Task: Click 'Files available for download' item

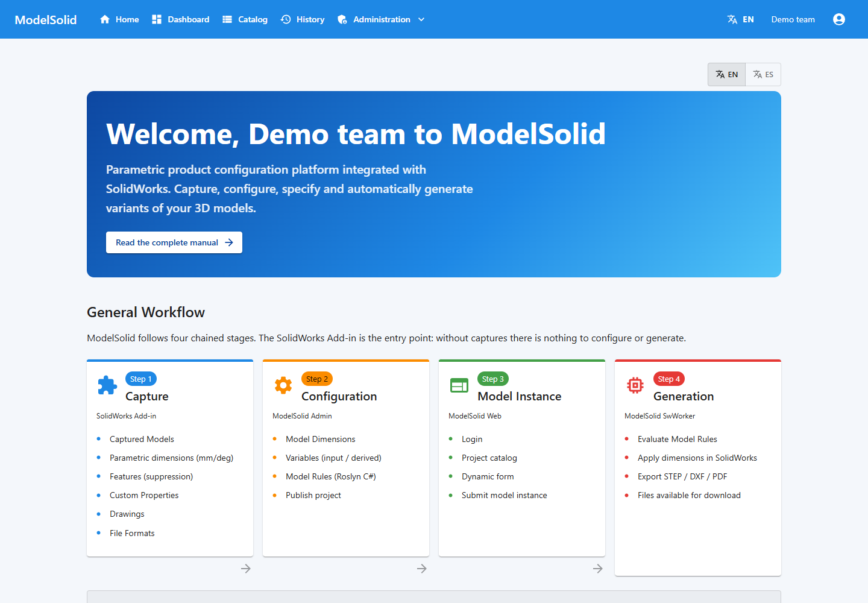Action: click(689, 495)
